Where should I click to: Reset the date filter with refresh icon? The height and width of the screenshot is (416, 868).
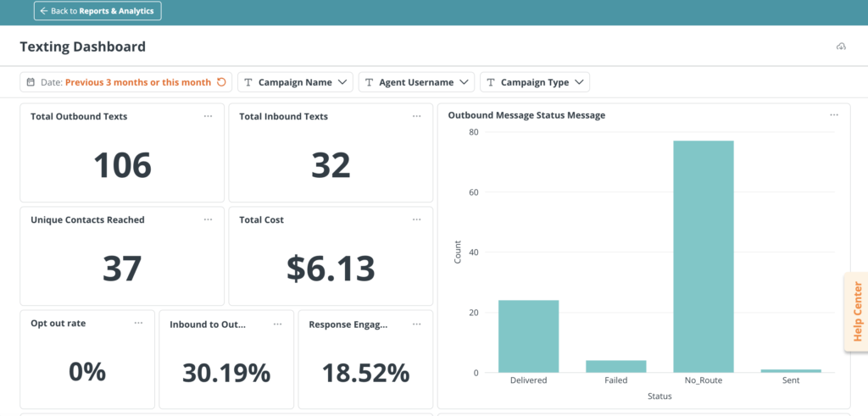[x=222, y=82]
